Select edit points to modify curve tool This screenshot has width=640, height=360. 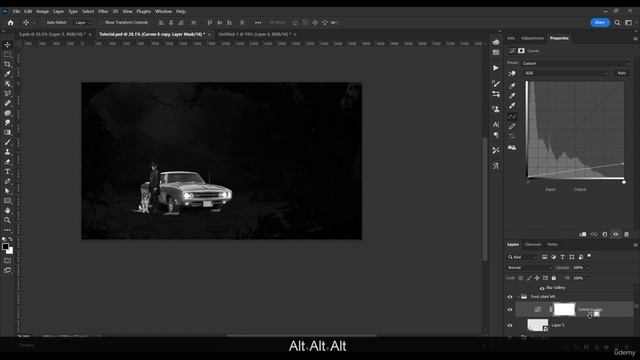[512, 117]
